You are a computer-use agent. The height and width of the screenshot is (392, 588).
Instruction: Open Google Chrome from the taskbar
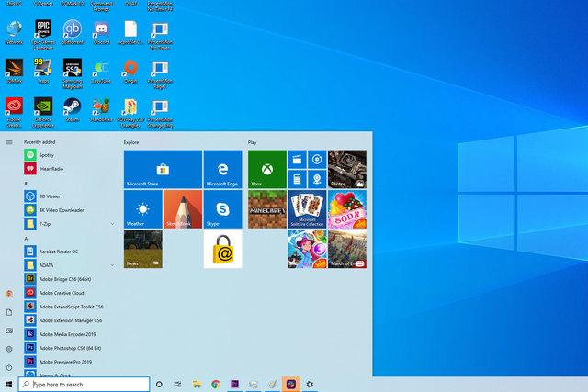click(216, 384)
